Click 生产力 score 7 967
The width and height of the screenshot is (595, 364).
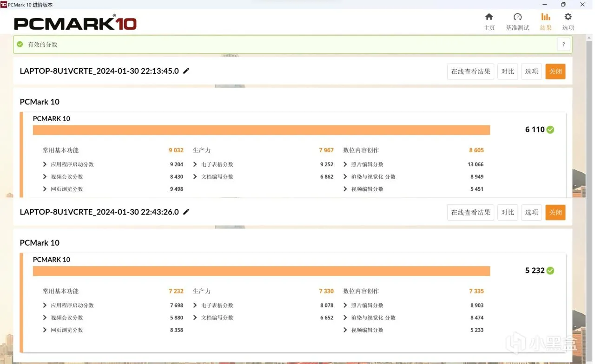click(x=326, y=150)
